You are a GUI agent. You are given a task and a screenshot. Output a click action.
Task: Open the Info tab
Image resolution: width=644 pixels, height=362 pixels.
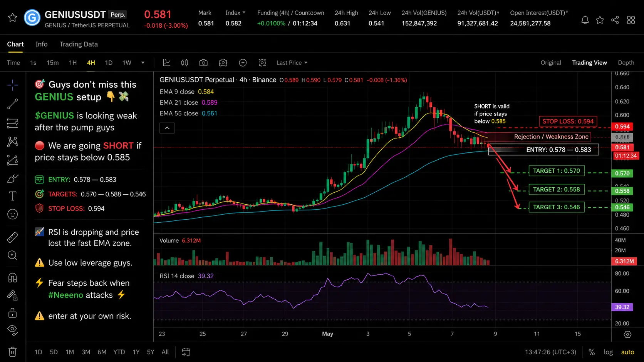coord(42,44)
